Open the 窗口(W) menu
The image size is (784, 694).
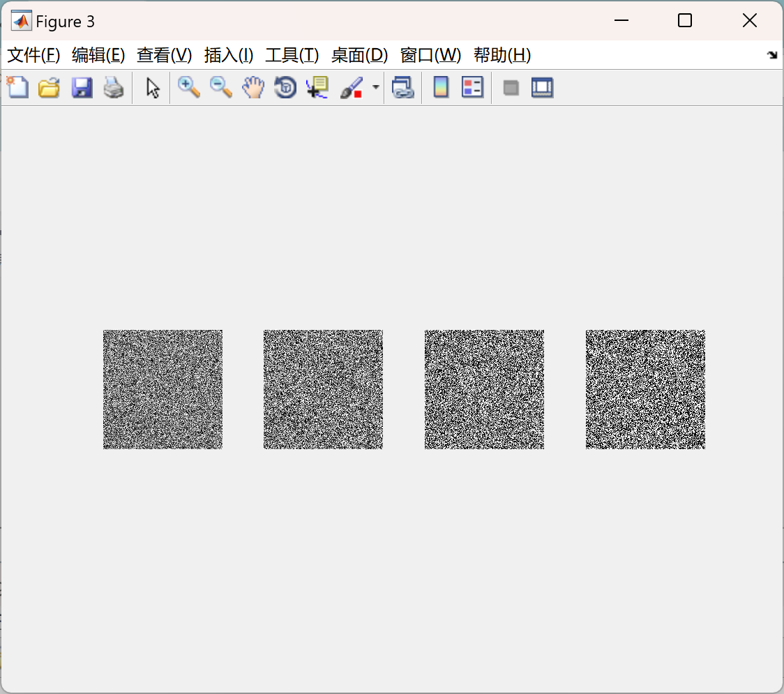click(430, 55)
